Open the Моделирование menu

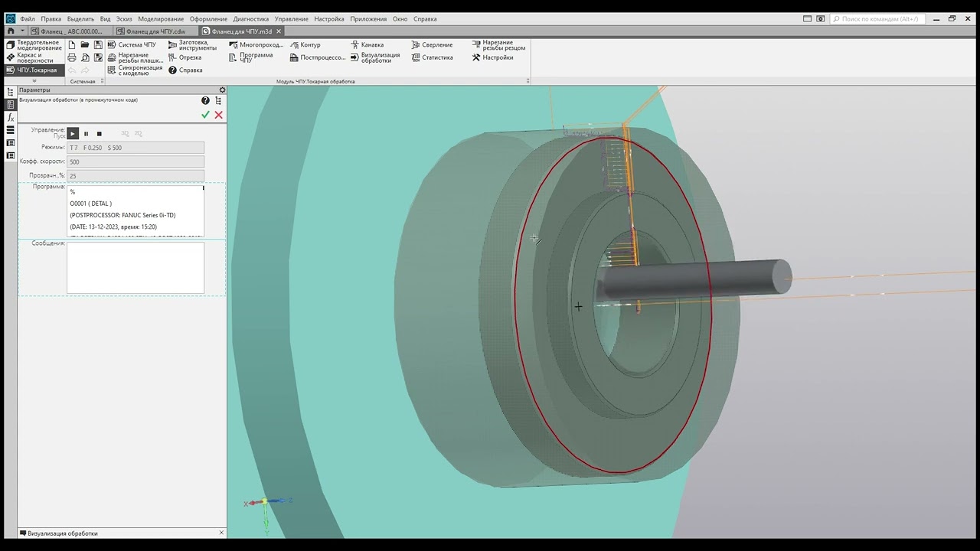click(x=161, y=18)
